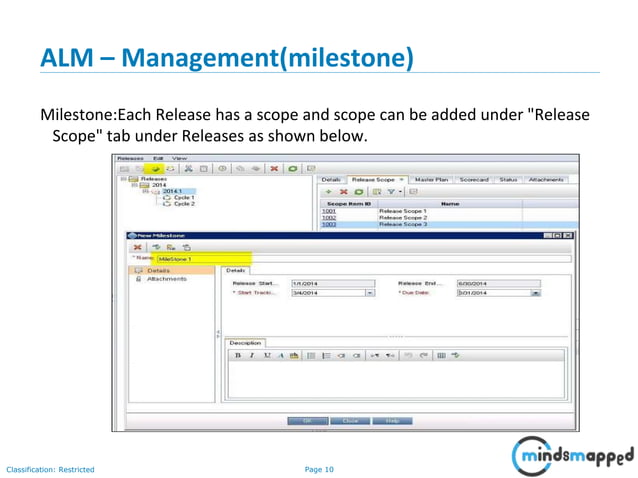Open the Due Date dropdown arrow
The image size is (638, 478).
point(536,293)
